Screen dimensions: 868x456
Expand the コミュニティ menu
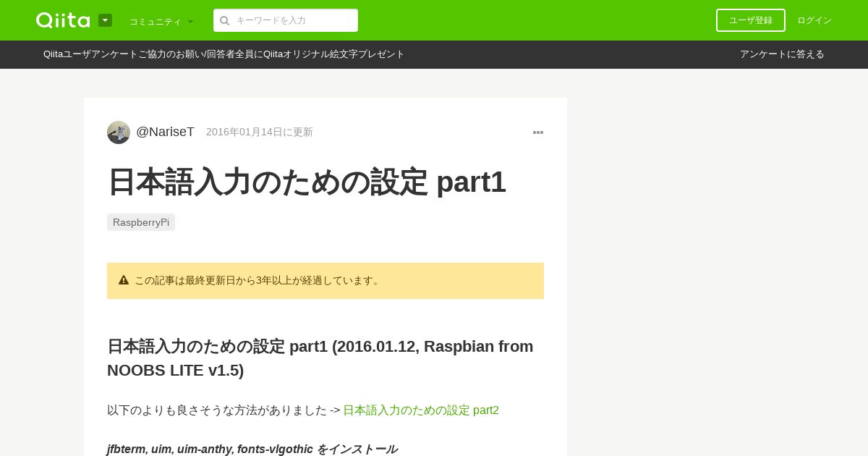(x=161, y=21)
